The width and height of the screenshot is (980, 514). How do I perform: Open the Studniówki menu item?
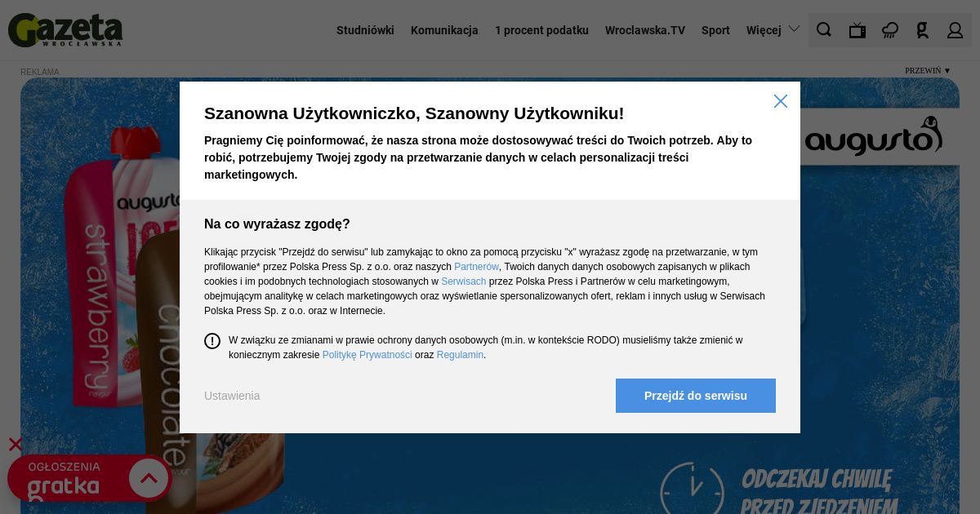(365, 30)
